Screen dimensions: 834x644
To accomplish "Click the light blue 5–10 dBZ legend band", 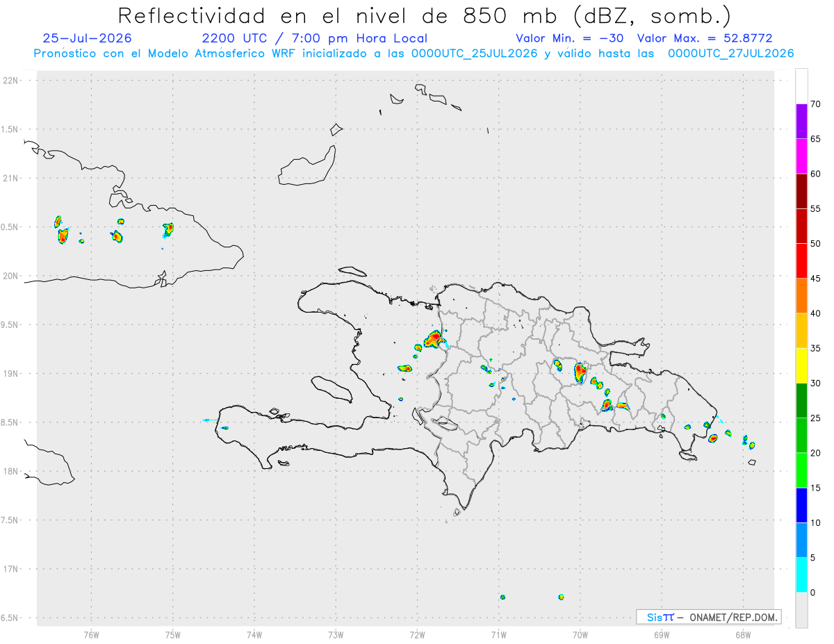I will click(x=801, y=540).
